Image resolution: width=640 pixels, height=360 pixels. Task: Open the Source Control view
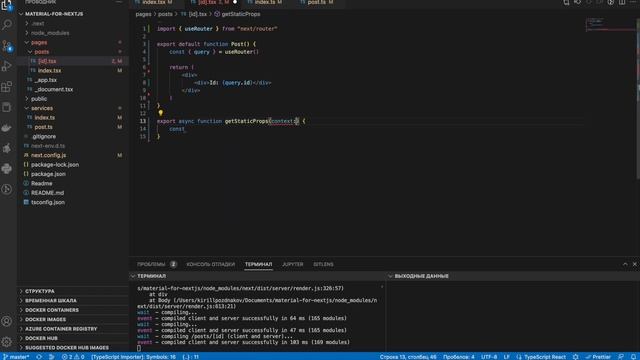(7, 45)
